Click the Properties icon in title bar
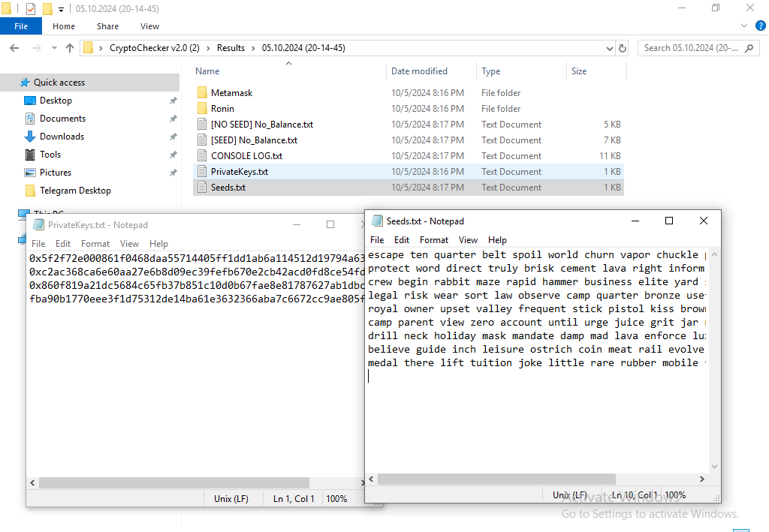The image size is (769, 532). [x=31, y=9]
